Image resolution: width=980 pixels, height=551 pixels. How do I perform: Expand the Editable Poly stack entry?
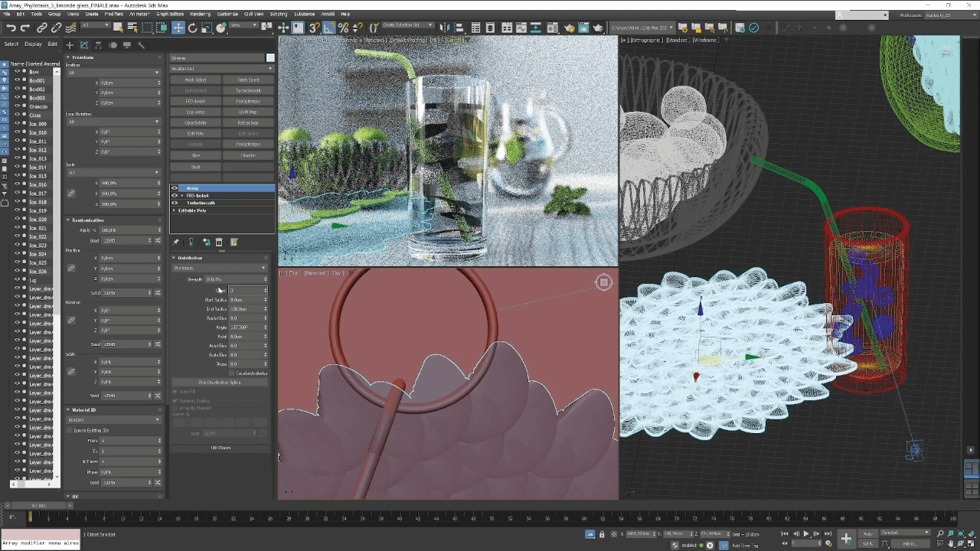[x=174, y=210]
